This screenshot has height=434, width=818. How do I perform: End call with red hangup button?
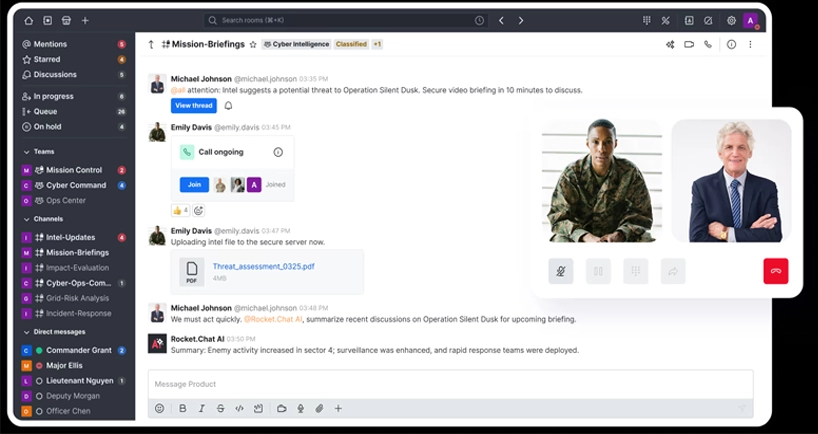[x=776, y=271]
